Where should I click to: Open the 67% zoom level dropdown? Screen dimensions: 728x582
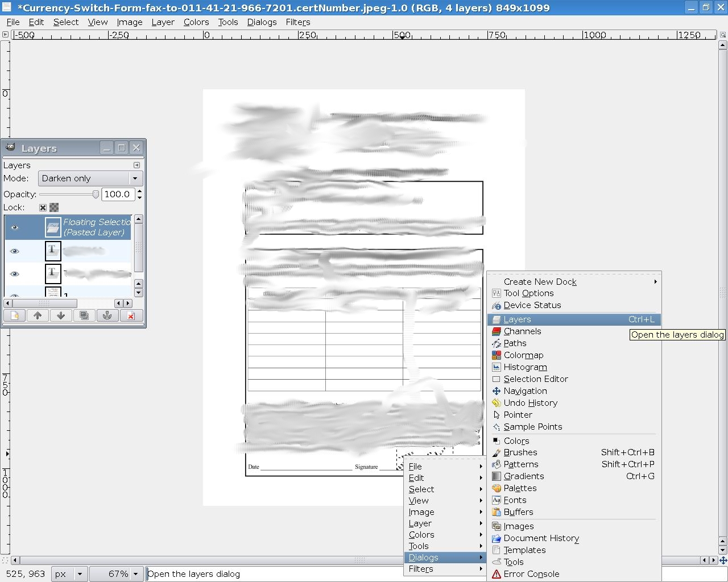point(117,574)
